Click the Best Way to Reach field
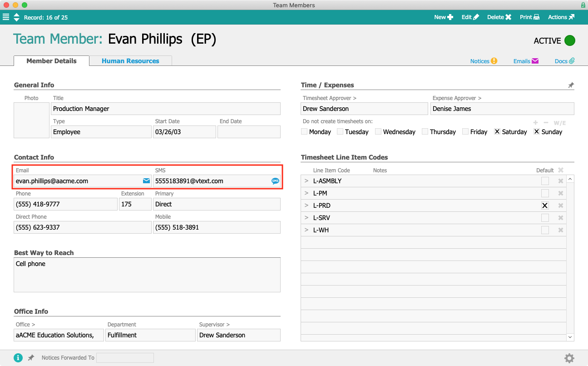The image size is (588, 366). point(147,275)
